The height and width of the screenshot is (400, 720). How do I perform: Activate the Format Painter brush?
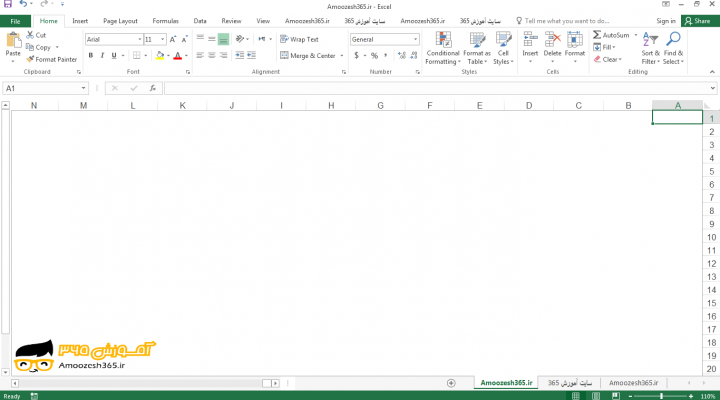click(x=30, y=59)
